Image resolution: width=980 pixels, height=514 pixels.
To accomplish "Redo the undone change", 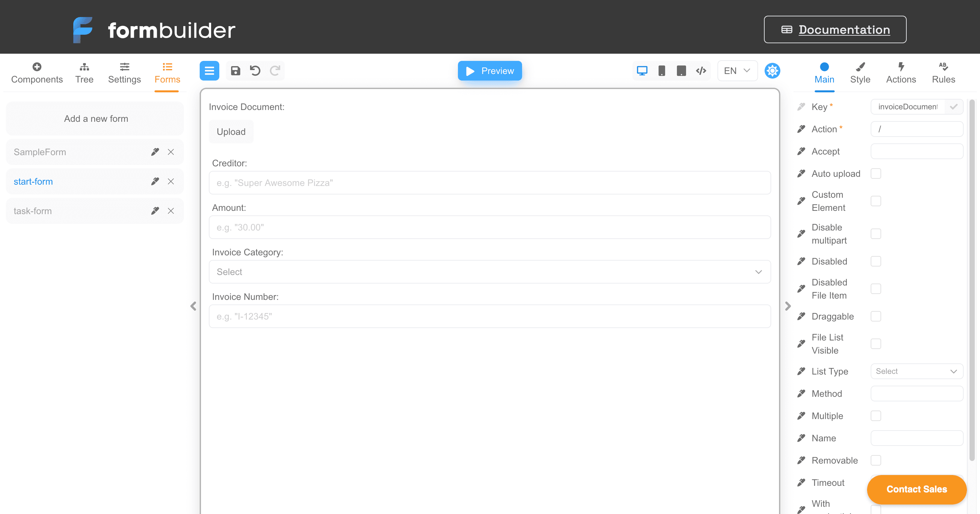I will tap(275, 71).
